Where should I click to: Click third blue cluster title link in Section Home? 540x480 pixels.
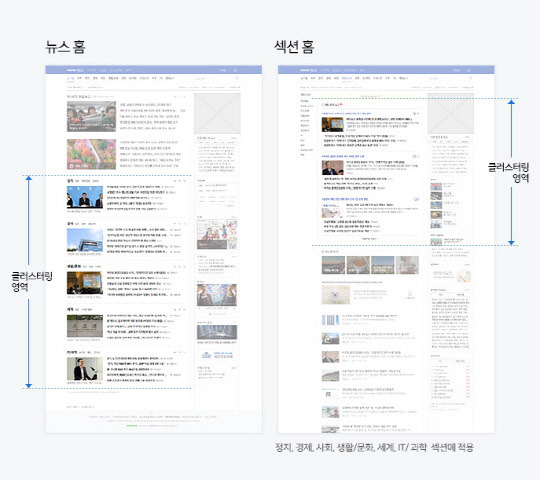click(345, 199)
